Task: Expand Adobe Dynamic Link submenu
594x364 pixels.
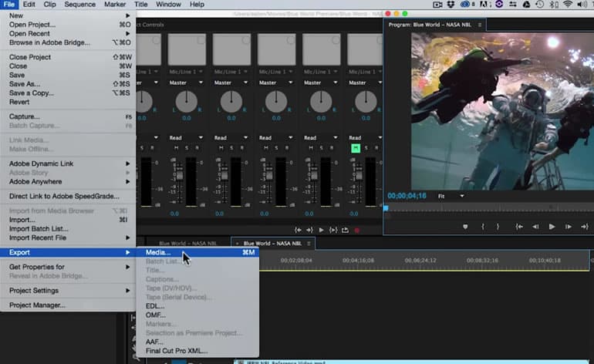Action: (68, 163)
